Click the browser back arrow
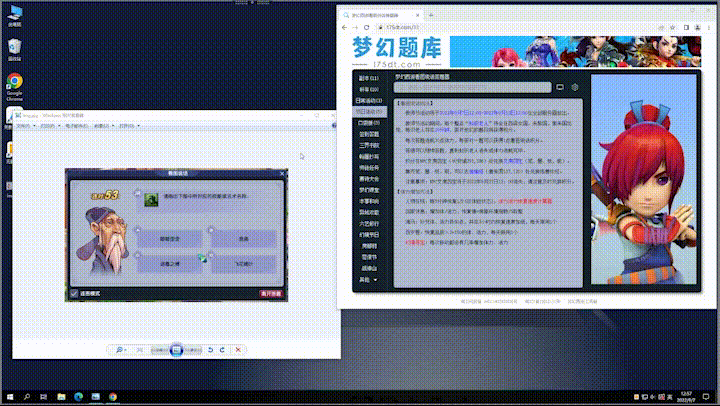Viewport: 720px width, 406px height. click(x=345, y=28)
